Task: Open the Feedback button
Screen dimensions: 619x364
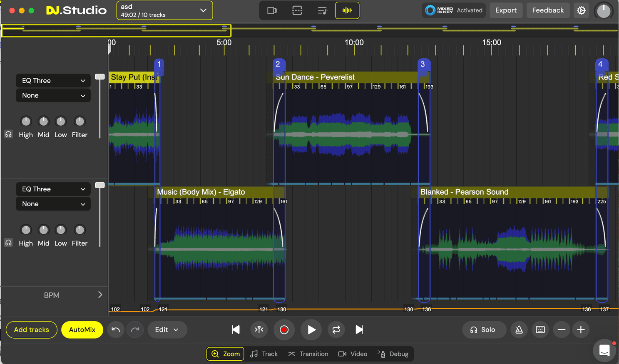Action: (x=548, y=10)
